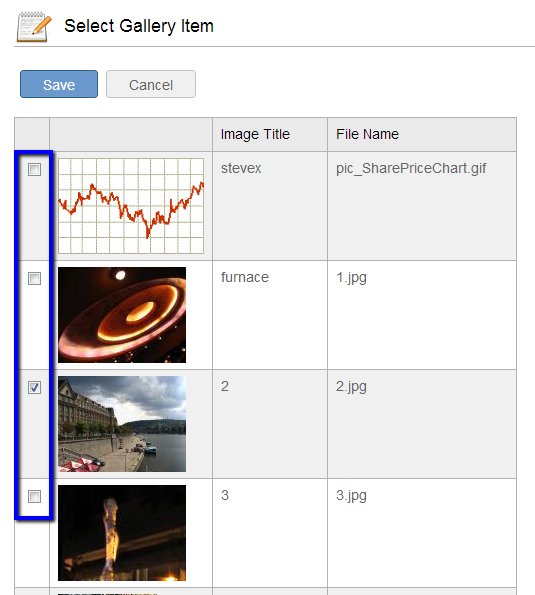The height and width of the screenshot is (595, 535).
Task: Click the notepad pencil icon
Action: (34, 26)
